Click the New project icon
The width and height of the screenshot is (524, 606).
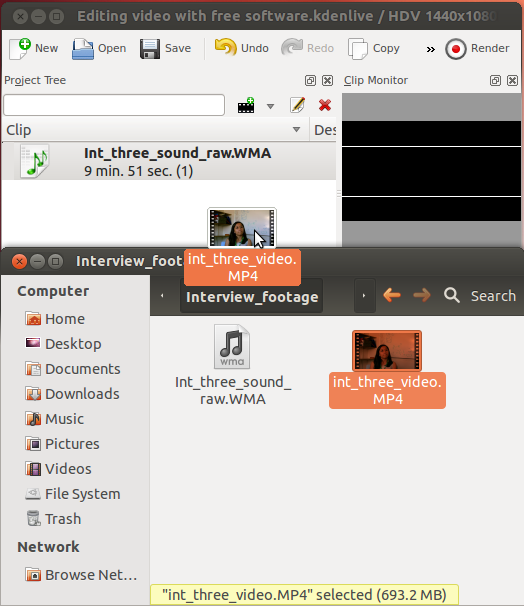[x=20, y=49]
